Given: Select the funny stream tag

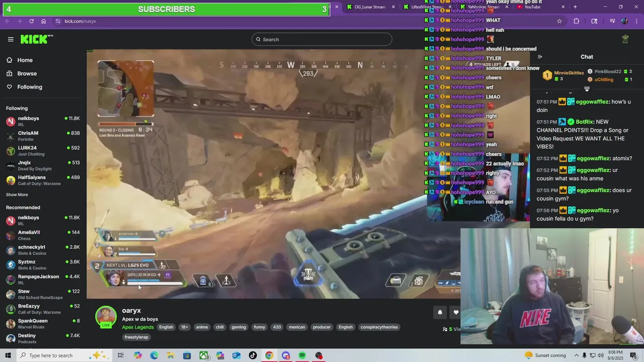Looking at the screenshot, I should (x=260, y=327).
